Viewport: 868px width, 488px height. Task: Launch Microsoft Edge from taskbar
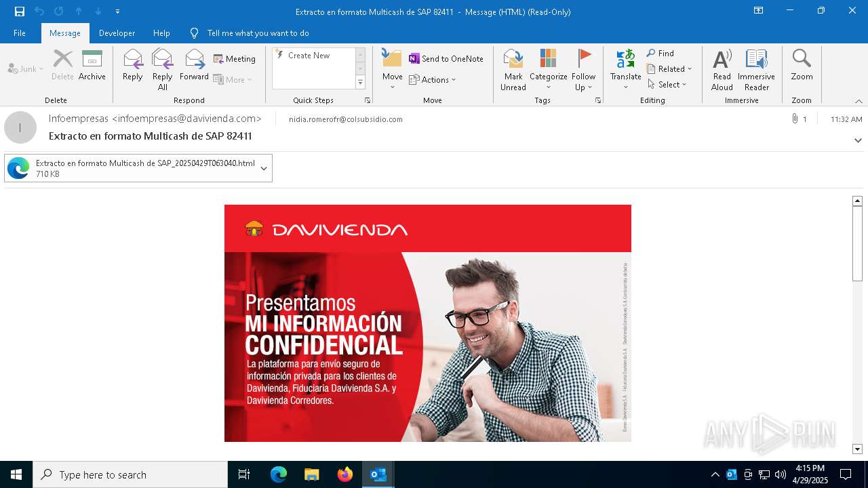[279, 474]
